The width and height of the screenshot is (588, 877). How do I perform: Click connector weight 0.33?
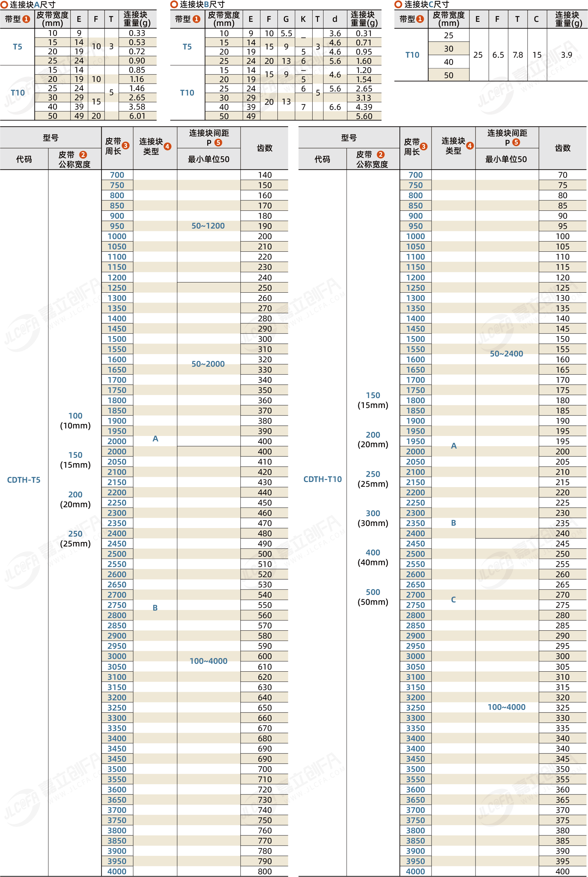pos(137,33)
